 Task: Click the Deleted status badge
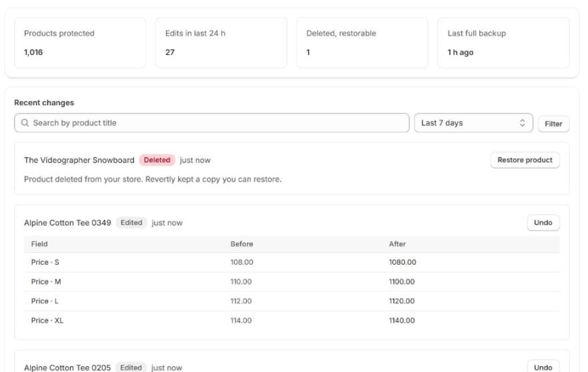click(157, 160)
